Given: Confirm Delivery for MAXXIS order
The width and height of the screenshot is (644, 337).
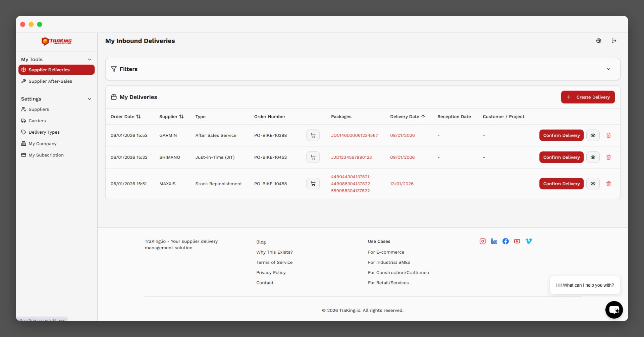Looking at the screenshot, I should click(x=561, y=184).
